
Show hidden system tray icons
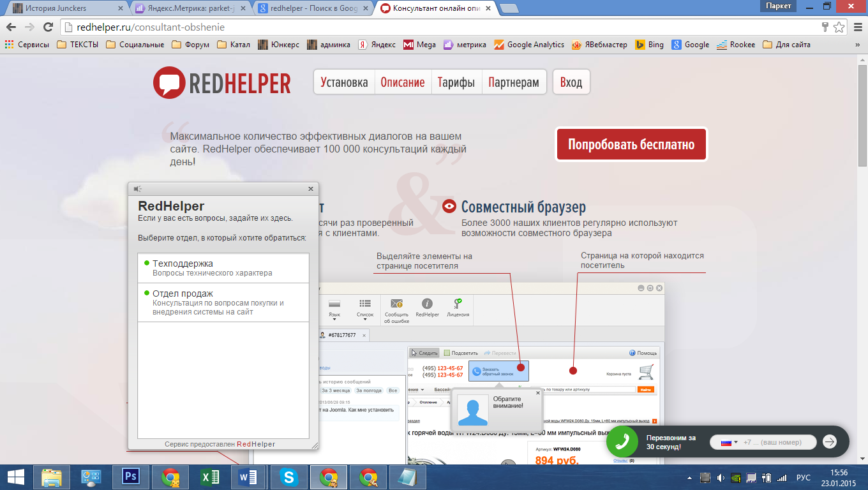coord(690,477)
